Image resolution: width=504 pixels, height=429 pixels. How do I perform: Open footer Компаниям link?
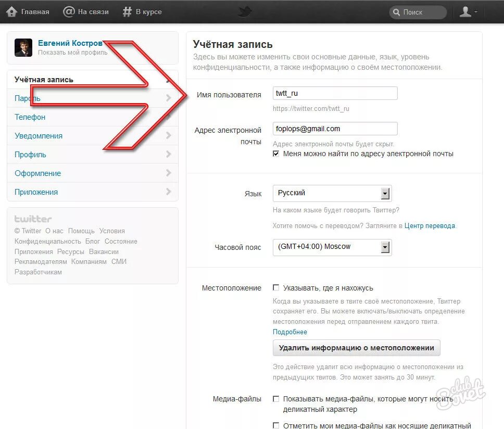89,261
